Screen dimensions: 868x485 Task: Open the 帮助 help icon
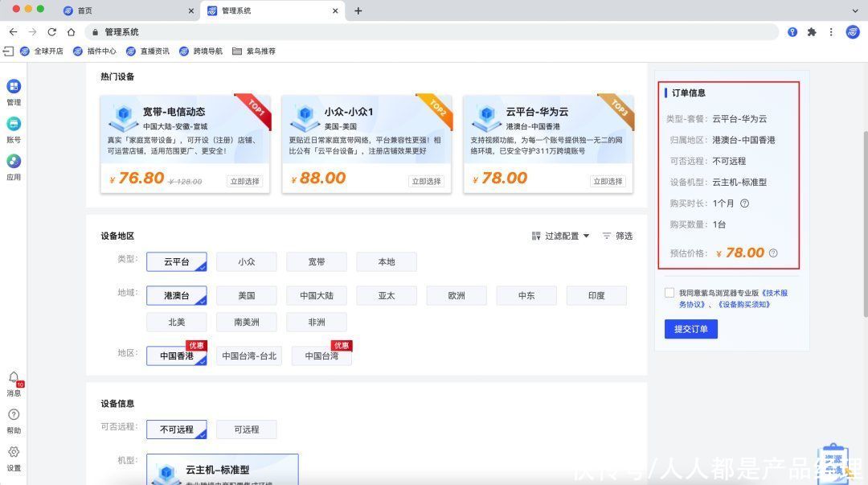coord(14,415)
